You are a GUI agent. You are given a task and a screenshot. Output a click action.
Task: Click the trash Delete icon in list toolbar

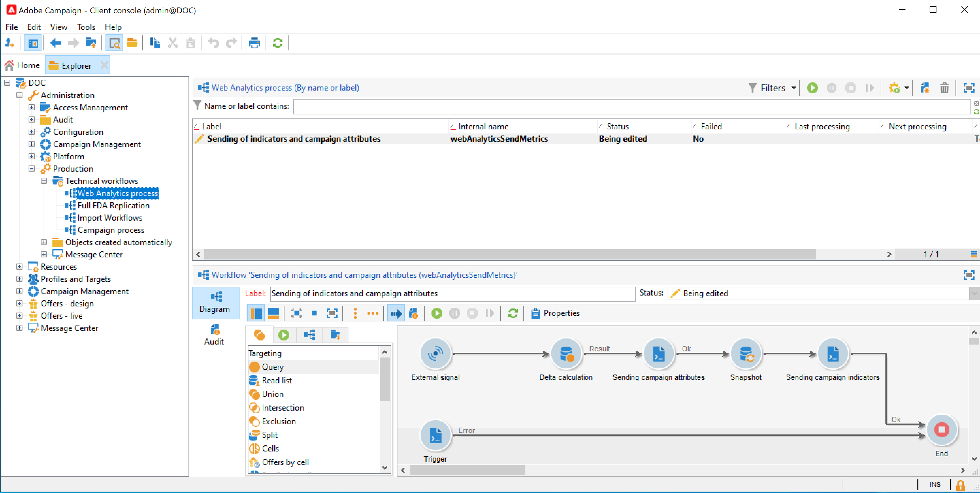point(944,88)
